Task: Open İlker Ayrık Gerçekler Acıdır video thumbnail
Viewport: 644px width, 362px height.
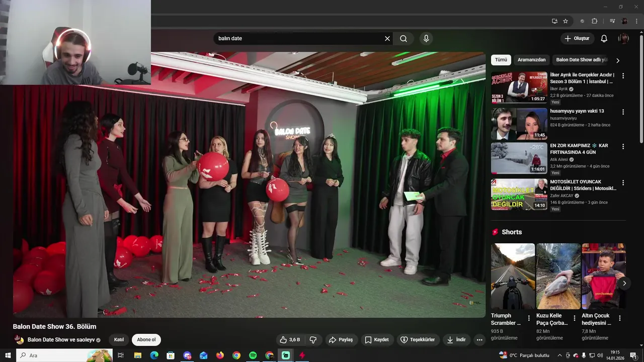Action: pyautogui.click(x=519, y=87)
